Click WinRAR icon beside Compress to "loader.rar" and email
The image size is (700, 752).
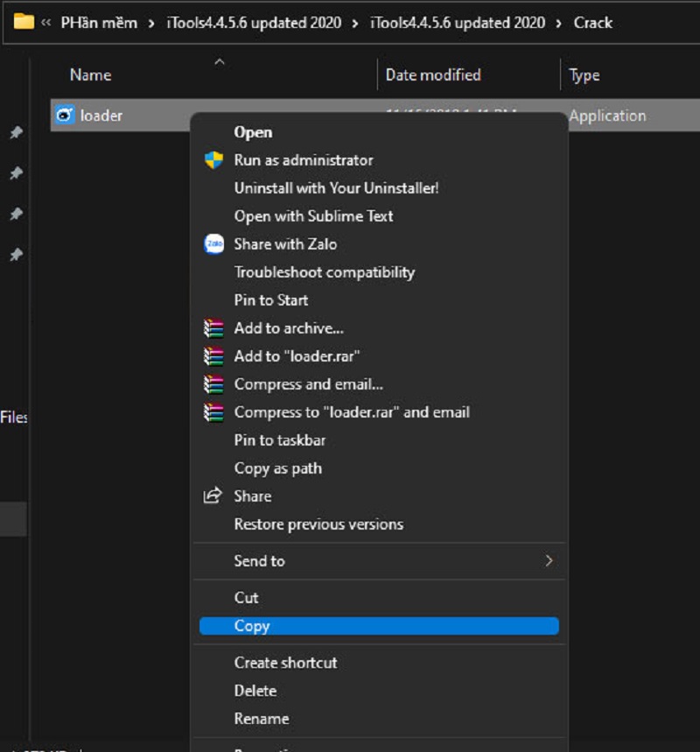(213, 412)
